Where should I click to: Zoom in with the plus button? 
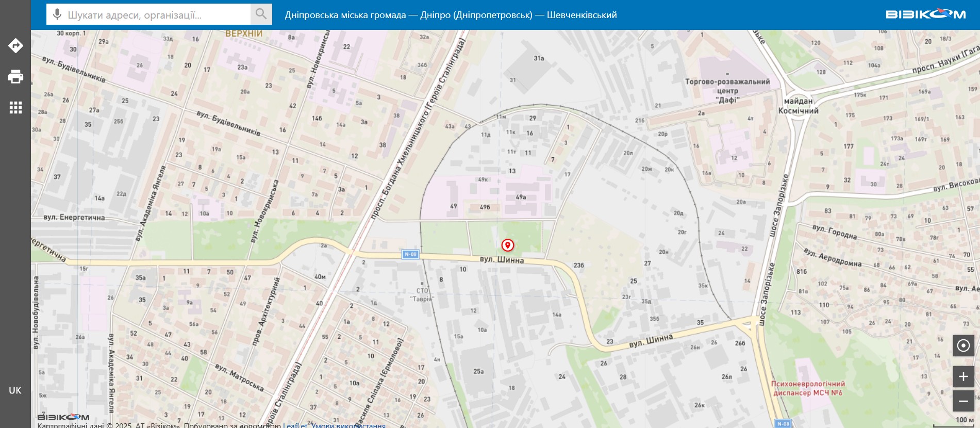pyautogui.click(x=963, y=377)
